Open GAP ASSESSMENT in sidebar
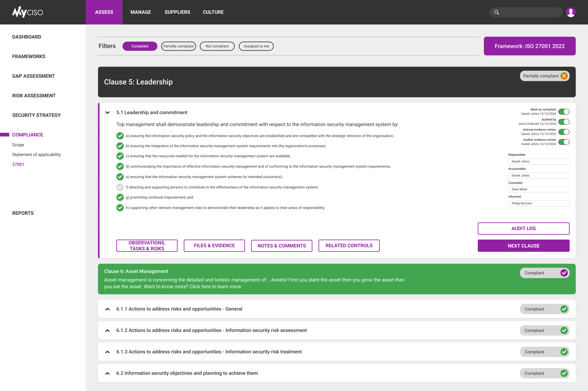The image size is (588, 391). pyautogui.click(x=34, y=76)
